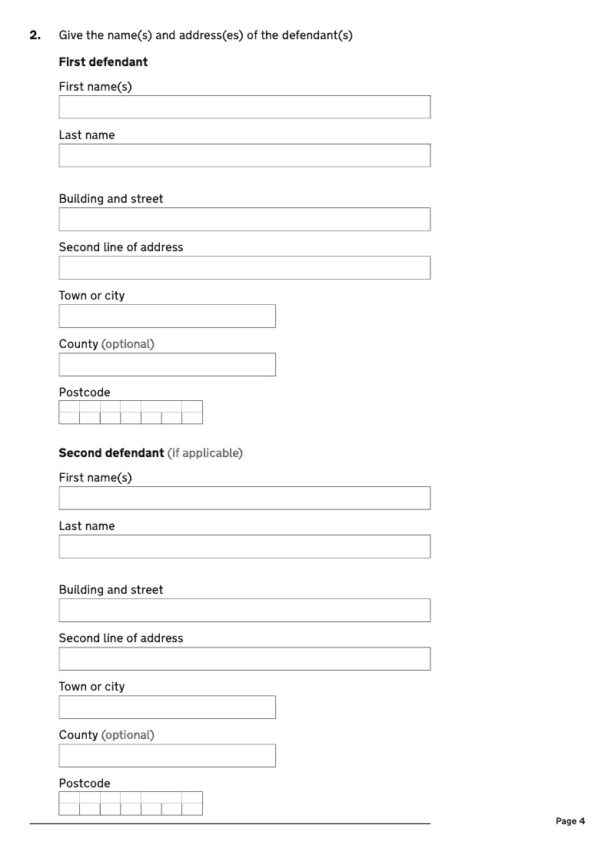Image resolution: width=615 pixels, height=868 pixels.
Task: Click the Page 4 footer label
Action: 570,821
